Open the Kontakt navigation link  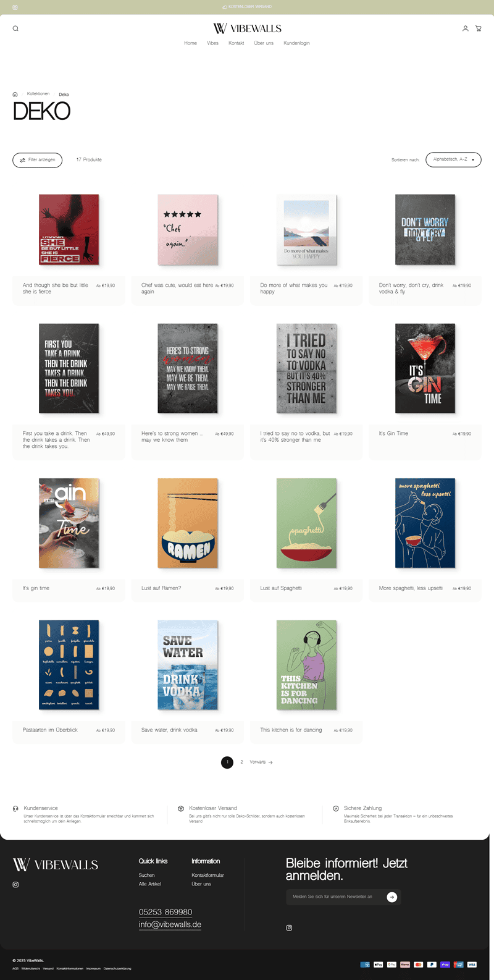pos(236,43)
